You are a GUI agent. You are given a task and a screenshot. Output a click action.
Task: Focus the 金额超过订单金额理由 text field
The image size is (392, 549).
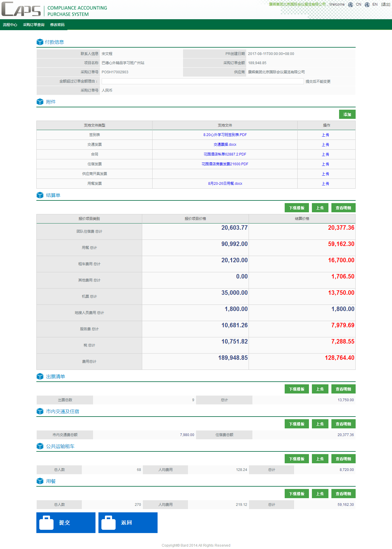click(x=203, y=81)
